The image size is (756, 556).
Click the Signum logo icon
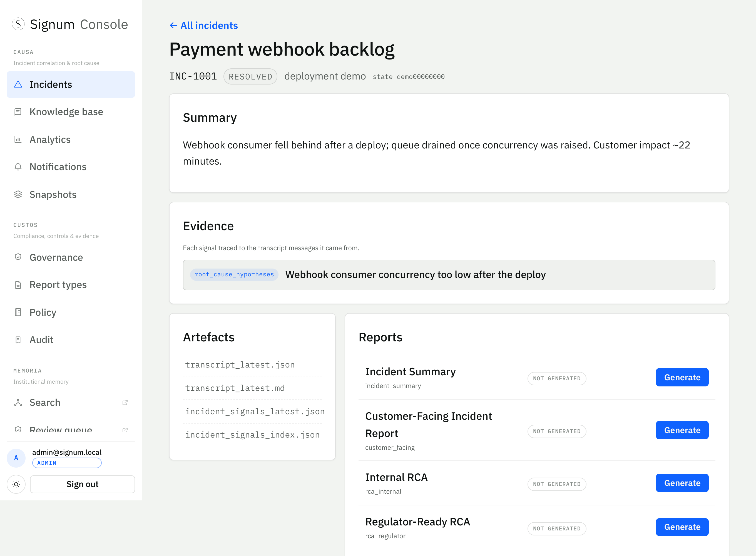18,24
